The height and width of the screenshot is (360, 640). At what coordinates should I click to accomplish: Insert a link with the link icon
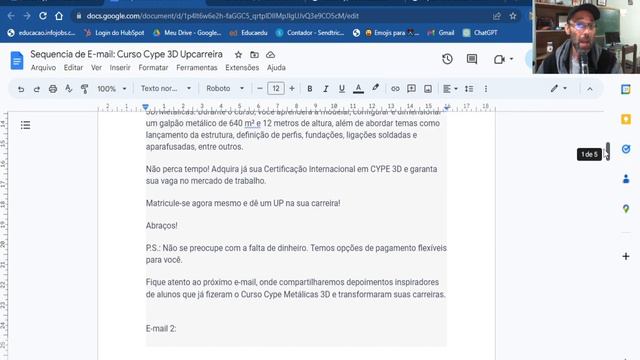coord(395,89)
